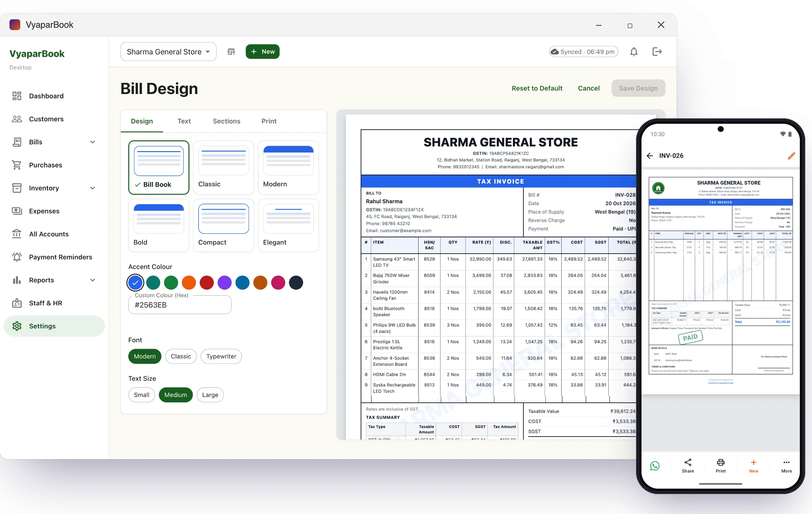The image size is (812, 514).
Task: Open notifications bell in top bar
Action: [x=634, y=52]
